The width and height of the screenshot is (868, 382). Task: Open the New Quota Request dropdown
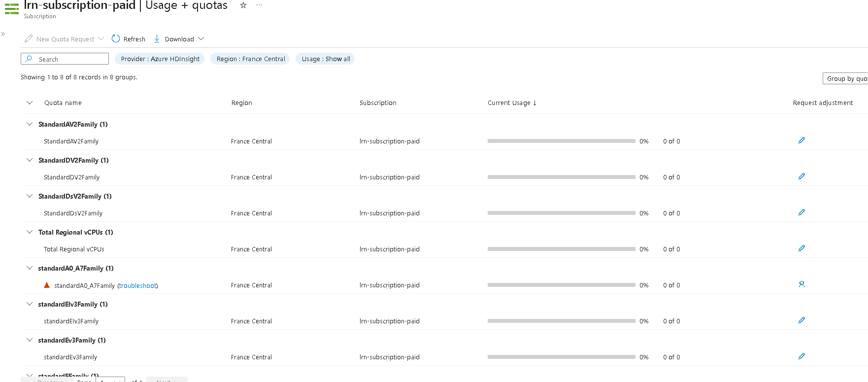(65, 39)
